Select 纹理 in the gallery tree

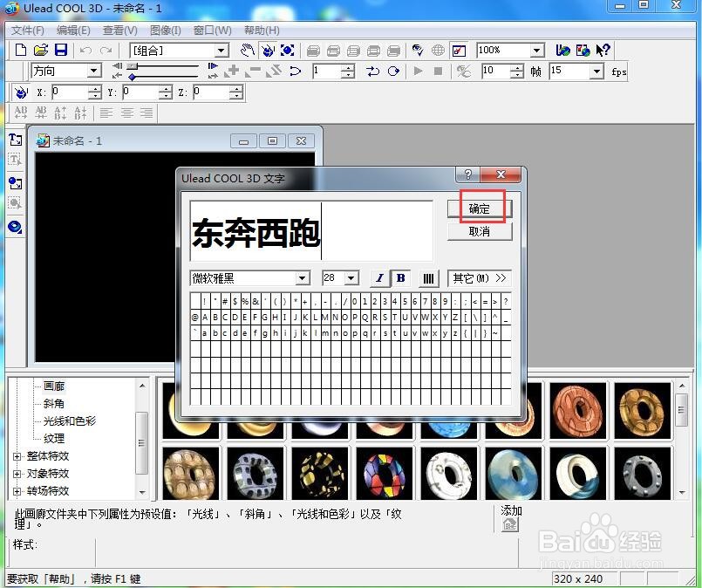pyautogui.click(x=54, y=439)
